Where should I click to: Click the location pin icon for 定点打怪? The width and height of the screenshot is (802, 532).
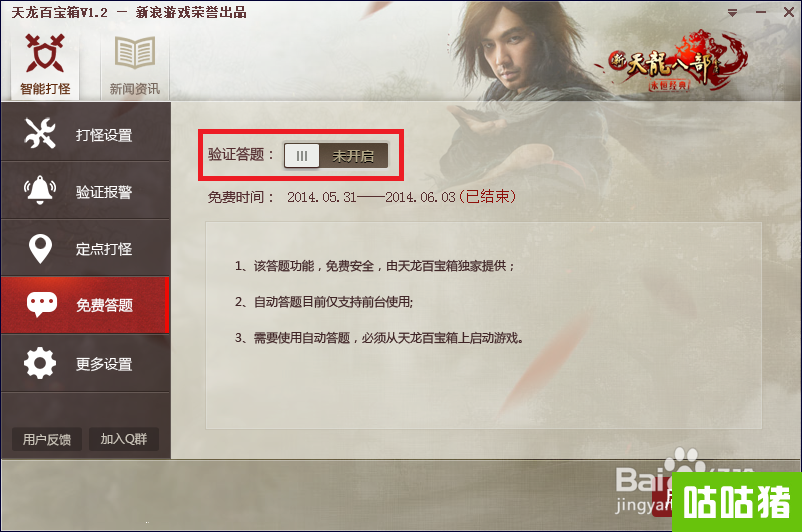click(x=40, y=249)
